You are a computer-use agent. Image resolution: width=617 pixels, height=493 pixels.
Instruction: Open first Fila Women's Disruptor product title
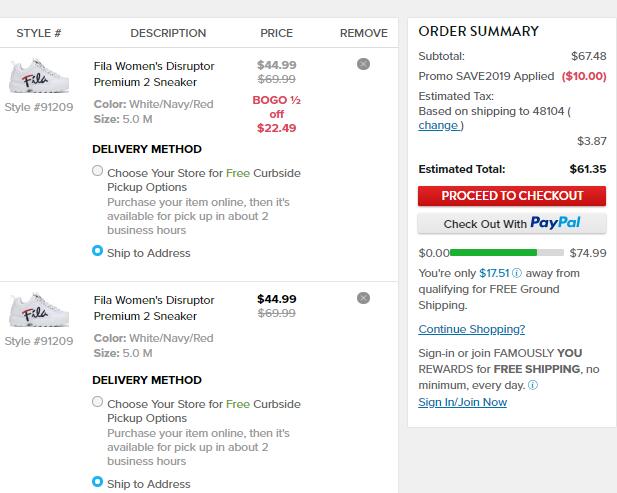point(154,74)
